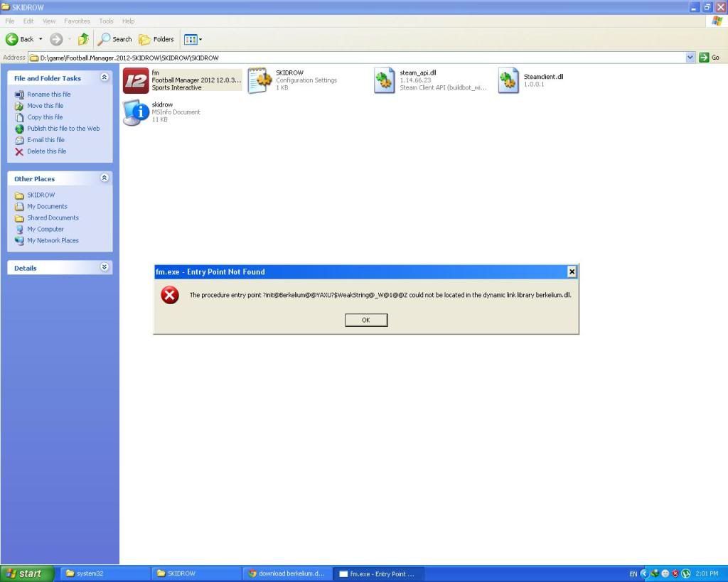The width and height of the screenshot is (728, 582).
Task: Click the Shared Documents link
Action: pos(53,218)
